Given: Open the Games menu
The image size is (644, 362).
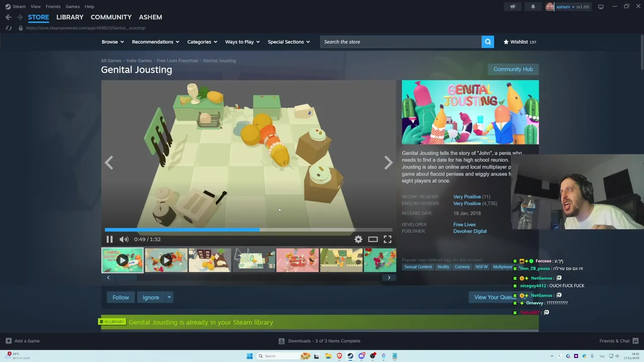Looking at the screenshot, I should (72, 7).
